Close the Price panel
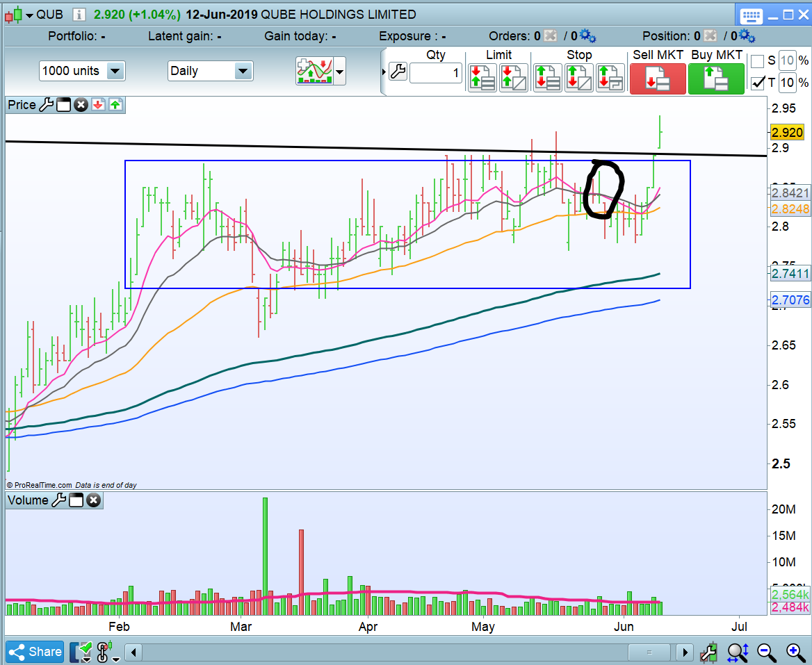Image resolution: width=812 pixels, height=665 pixels. 81,105
